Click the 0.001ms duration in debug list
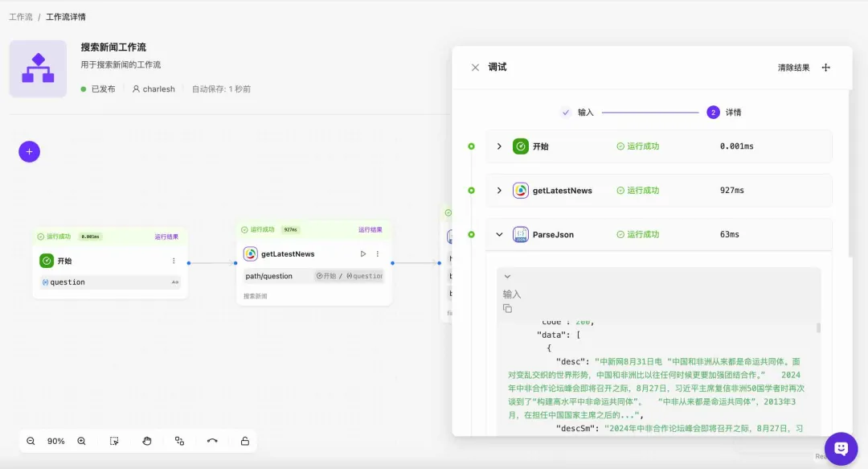 737,146
